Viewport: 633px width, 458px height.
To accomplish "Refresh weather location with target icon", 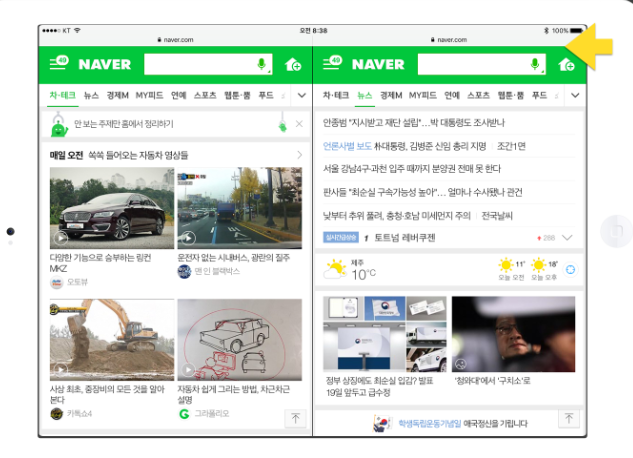I will 570,270.
